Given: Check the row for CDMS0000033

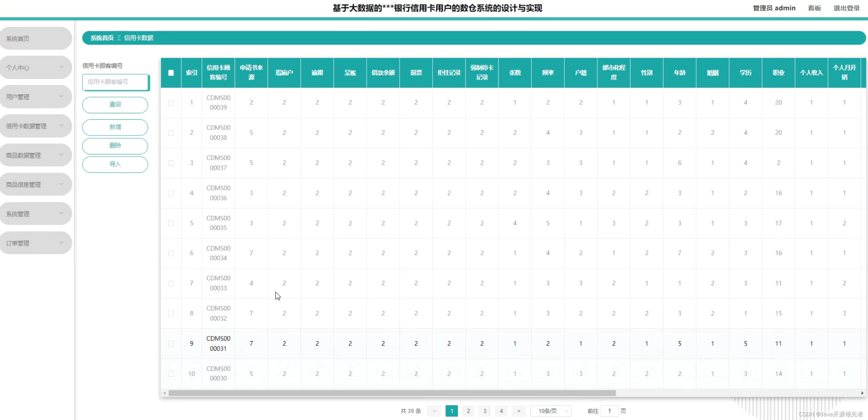Looking at the screenshot, I should [x=171, y=284].
